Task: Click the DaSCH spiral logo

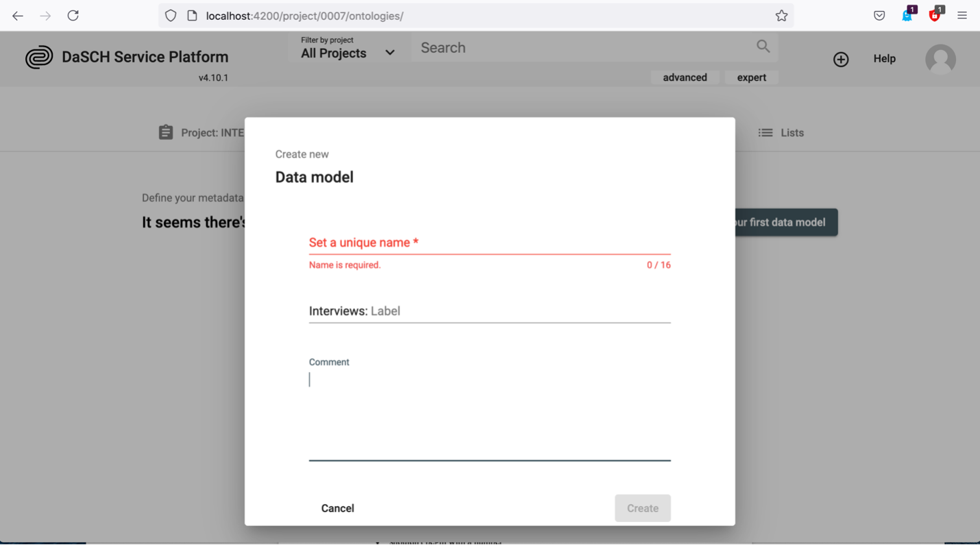Action: point(39,58)
